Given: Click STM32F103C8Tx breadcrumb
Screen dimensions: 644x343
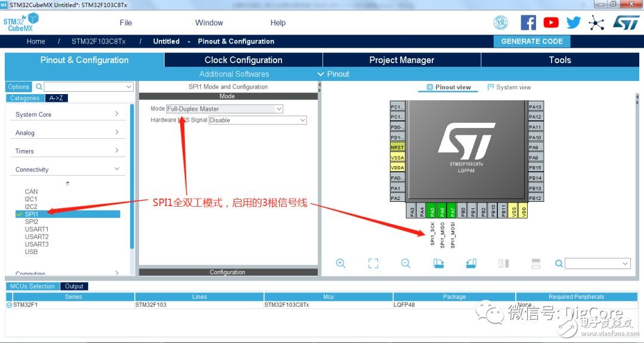Looking at the screenshot, I should pos(98,41).
